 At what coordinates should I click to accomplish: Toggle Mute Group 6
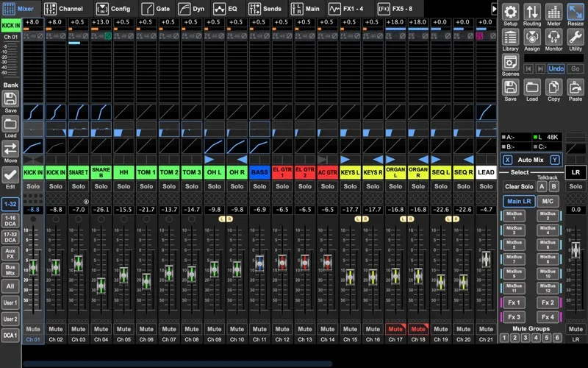[557, 338]
